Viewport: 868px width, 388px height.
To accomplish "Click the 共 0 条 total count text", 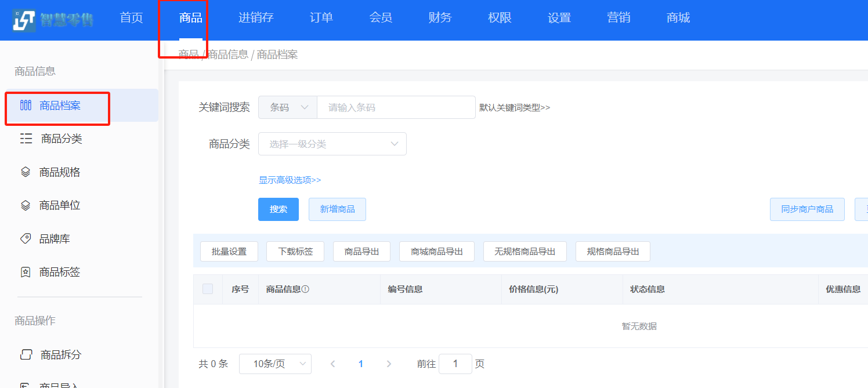I will click(214, 364).
